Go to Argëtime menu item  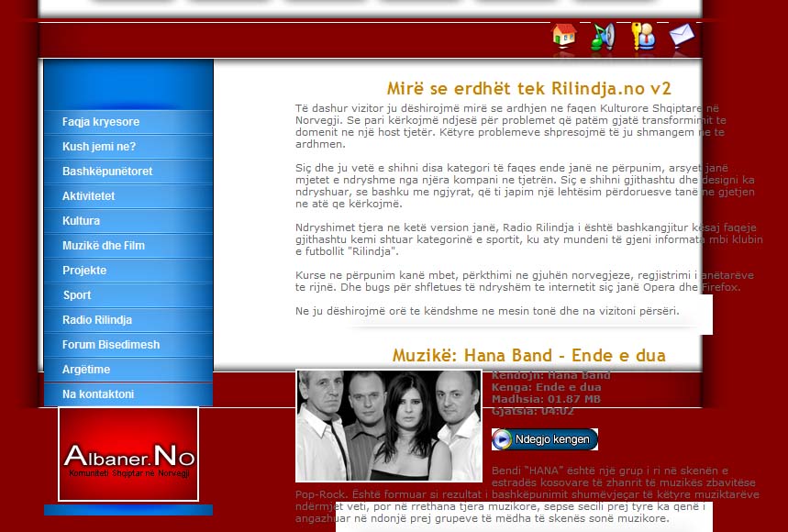coord(128,370)
